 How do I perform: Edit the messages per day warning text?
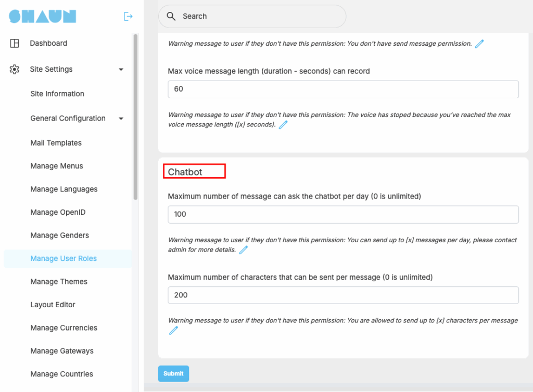tap(243, 250)
